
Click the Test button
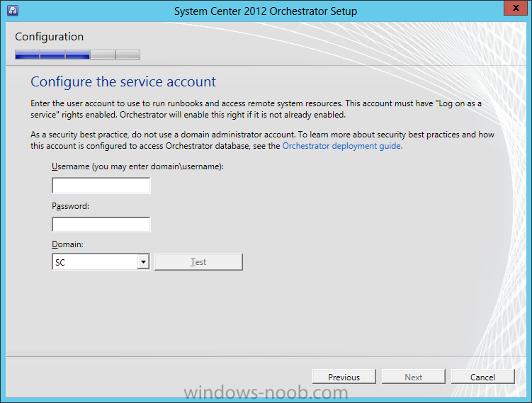point(198,262)
